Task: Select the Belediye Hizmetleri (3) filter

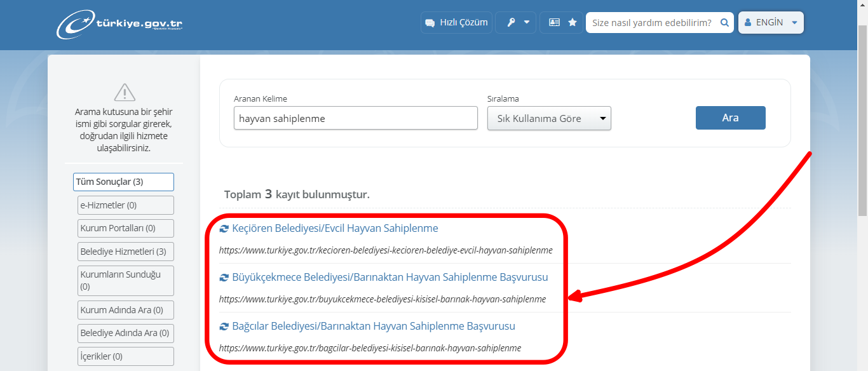Action: [x=125, y=251]
